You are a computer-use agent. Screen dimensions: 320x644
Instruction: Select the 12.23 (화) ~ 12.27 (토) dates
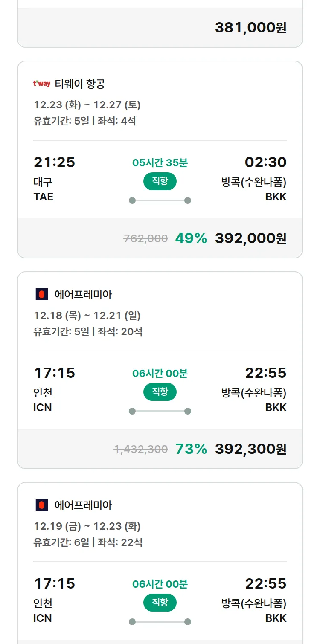[87, 105]
